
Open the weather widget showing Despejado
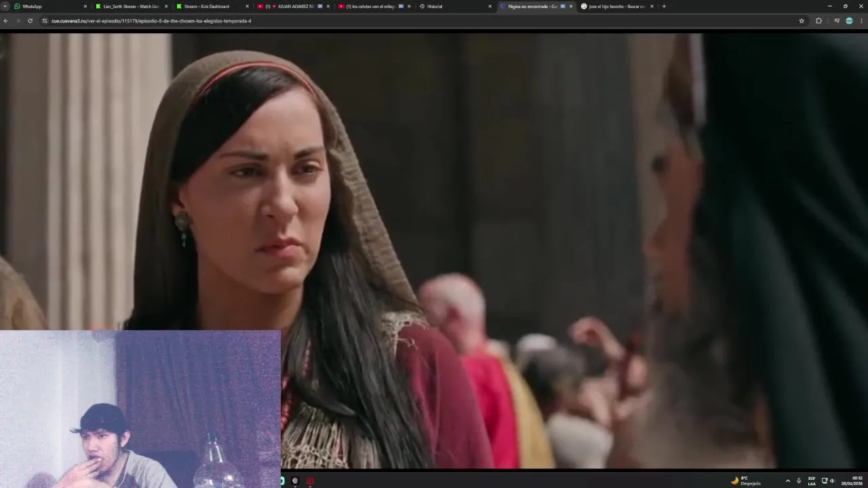pyautogui.click(x=746, y=481)
